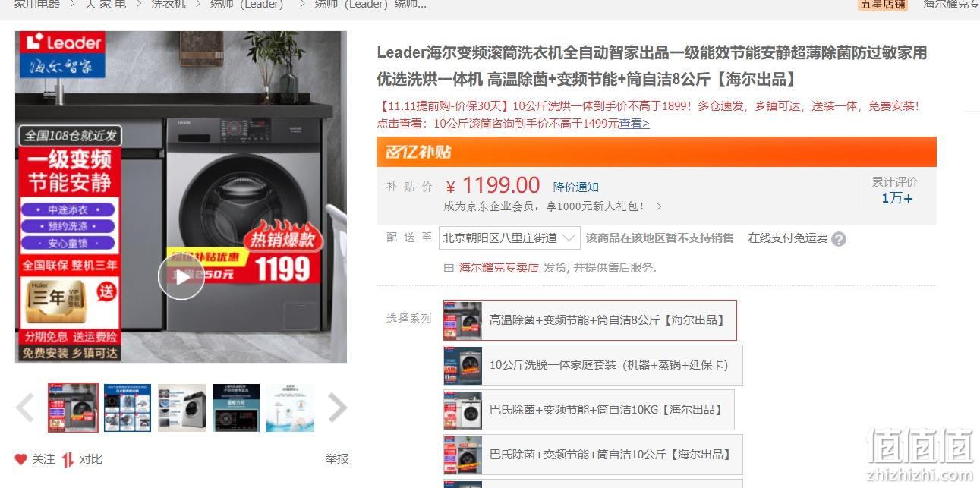Show next thumbnails with right arrow
The image size is (980, 488).
[x=337, y=408]
